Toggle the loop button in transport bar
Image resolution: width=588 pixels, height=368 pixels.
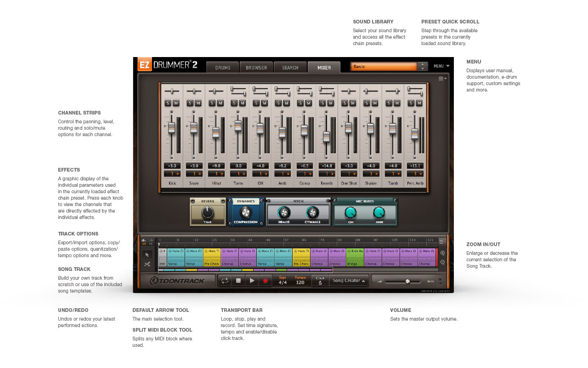point(225,280)
